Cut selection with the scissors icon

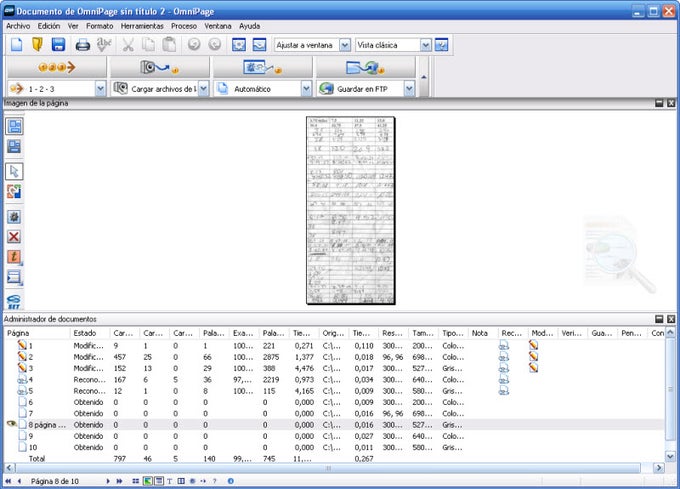[128, 45]
